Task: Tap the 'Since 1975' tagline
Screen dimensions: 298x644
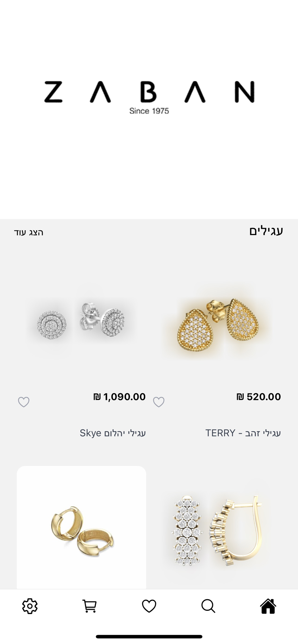Action: (149, 111)
